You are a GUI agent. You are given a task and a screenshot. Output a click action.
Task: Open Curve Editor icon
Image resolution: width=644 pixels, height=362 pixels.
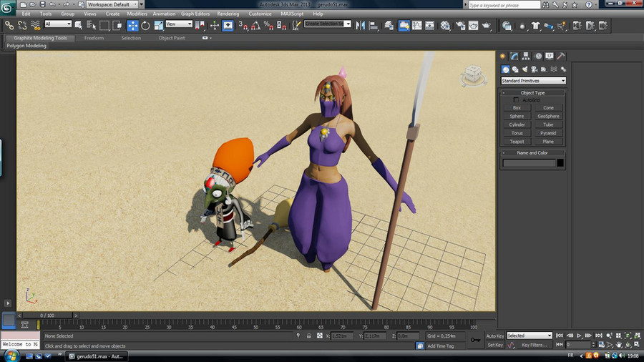pyautogui.click(x=417, y=26)
